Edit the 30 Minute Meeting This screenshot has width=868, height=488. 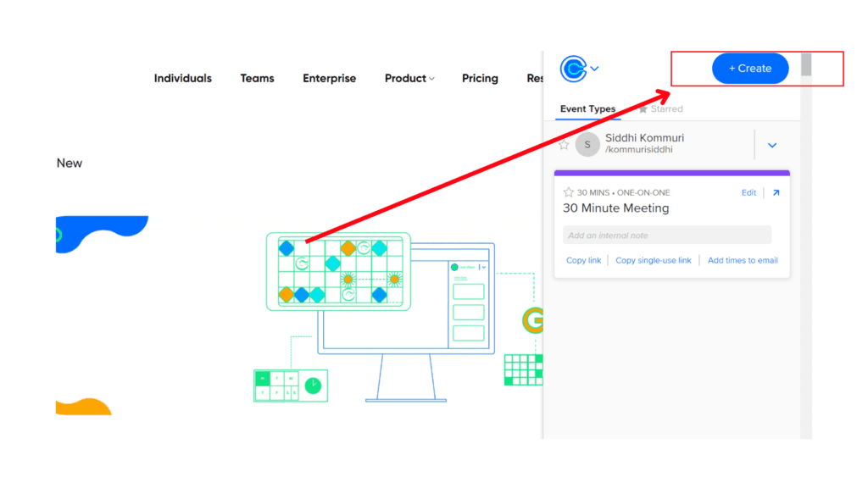[748, 192]
